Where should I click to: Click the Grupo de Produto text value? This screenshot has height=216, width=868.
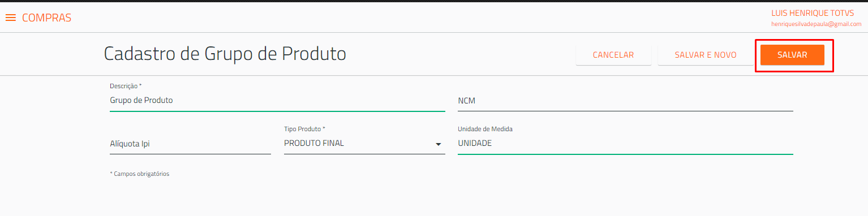(141, 100)
